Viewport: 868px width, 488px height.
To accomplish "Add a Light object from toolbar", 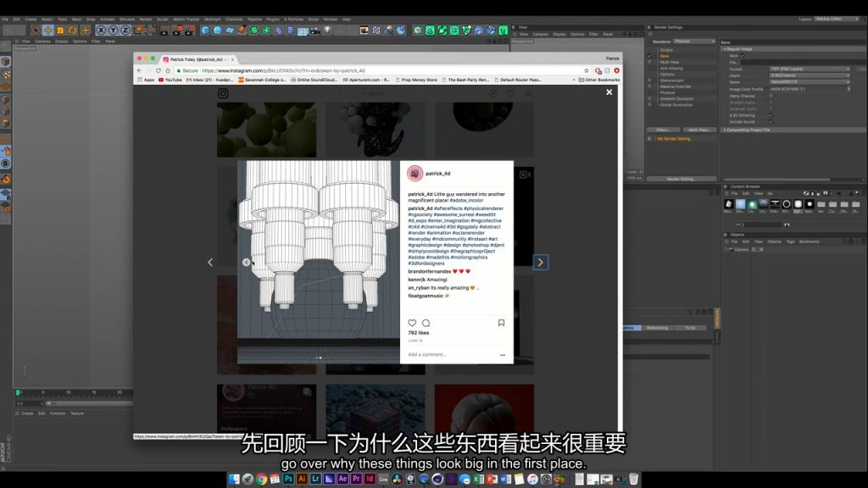I will tap(327, 30).
